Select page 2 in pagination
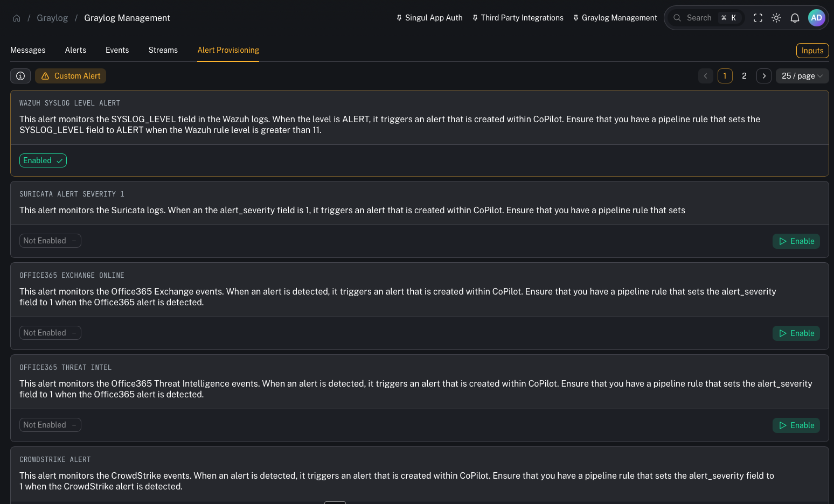Viewport: 834px width, 504px height. (x=744, y=76)
